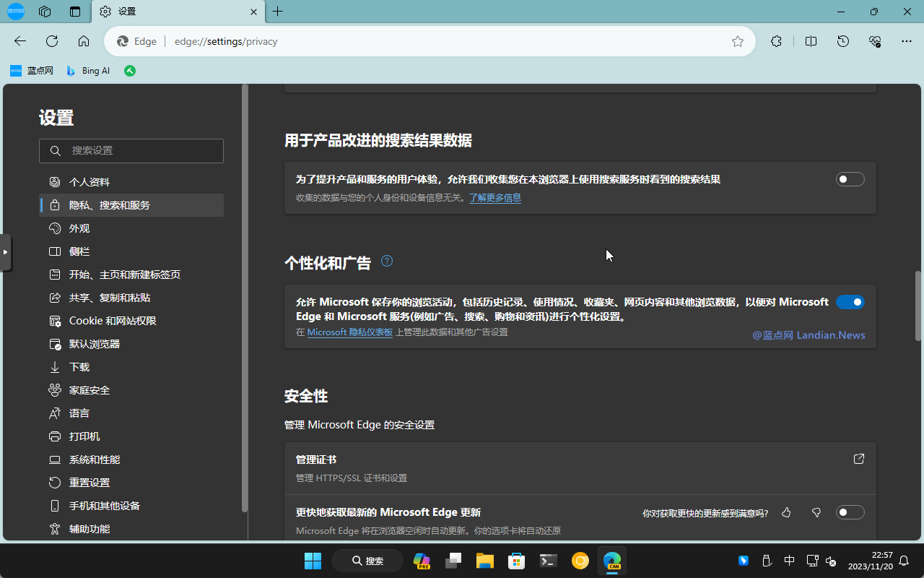Open 管理证书 external link icon
Viewport: 924px width, 578px height.
(859, 459)
